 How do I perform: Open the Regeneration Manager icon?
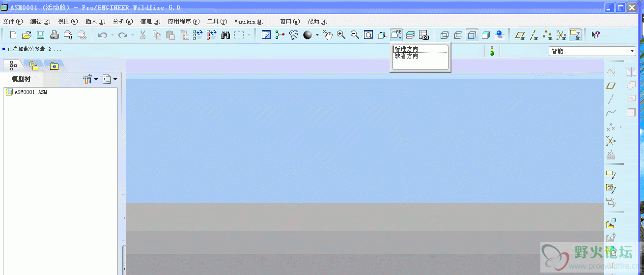tap(212, 35)
